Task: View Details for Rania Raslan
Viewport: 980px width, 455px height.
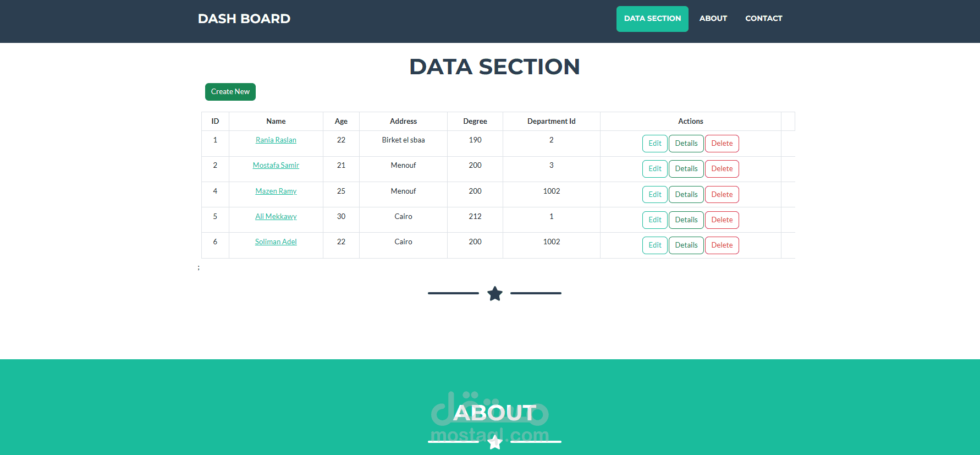Action: [x=686, y=144]
